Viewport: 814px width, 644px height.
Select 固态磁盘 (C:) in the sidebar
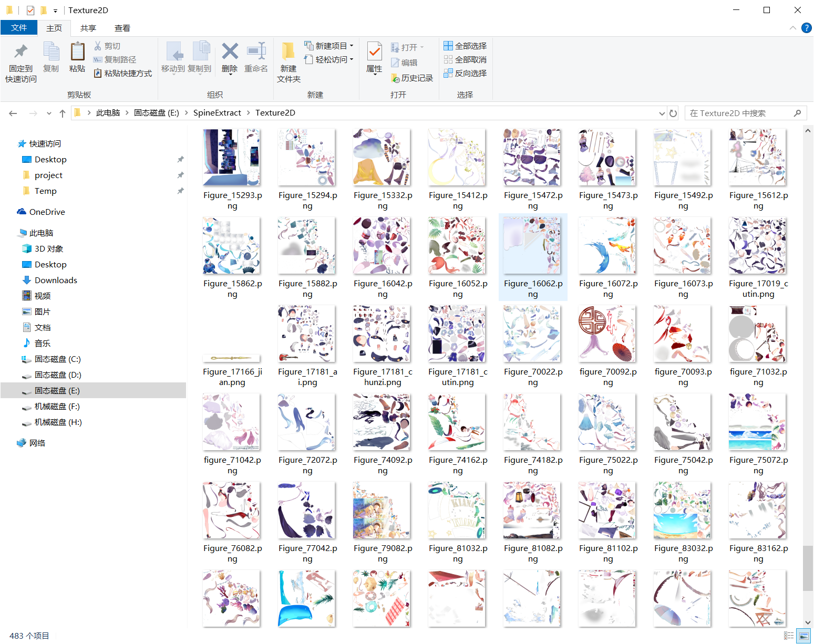[x=58, y=359]
